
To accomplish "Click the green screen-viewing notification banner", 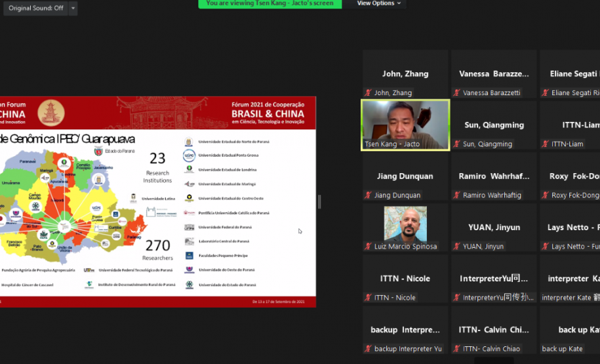I will coord(270,4).
